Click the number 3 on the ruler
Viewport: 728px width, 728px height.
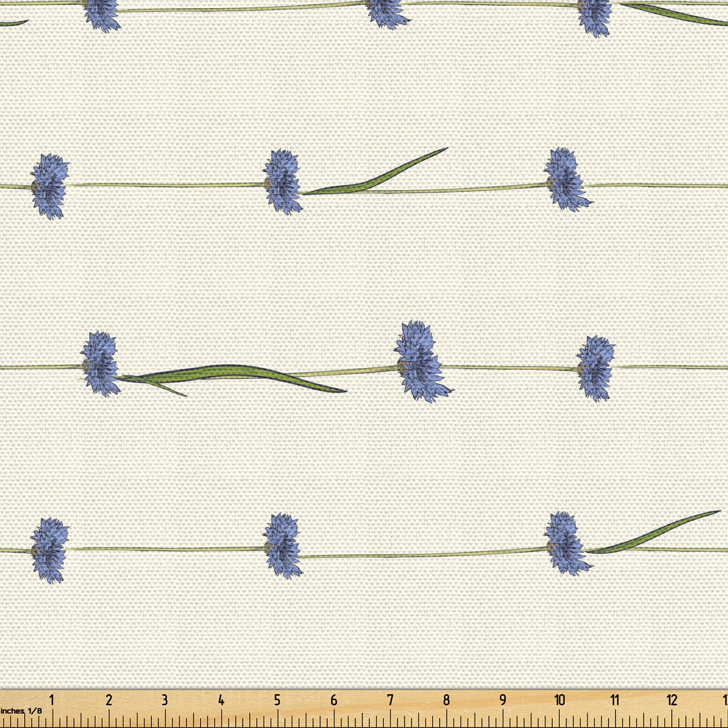pyautogui.click(x=165, y=699)
